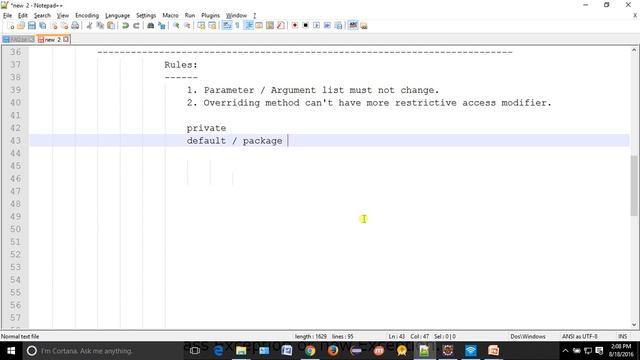Toggle INS insert mode in status bar
640x360 pixels.
622,337
